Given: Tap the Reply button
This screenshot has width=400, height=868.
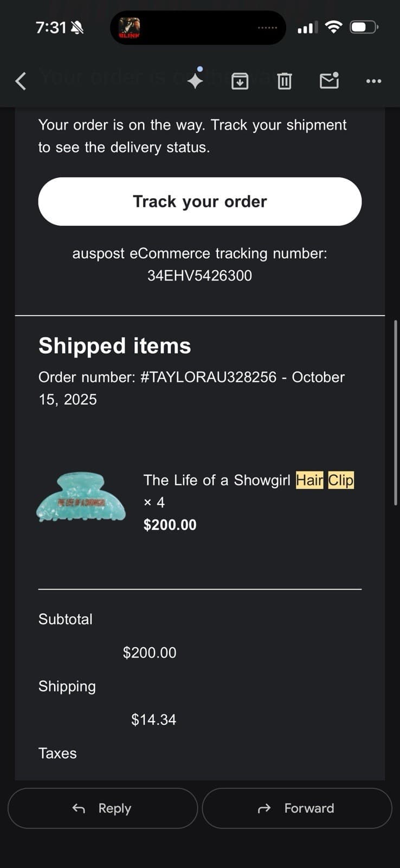Looking at the screenshot, I should [x=103, y=808].
